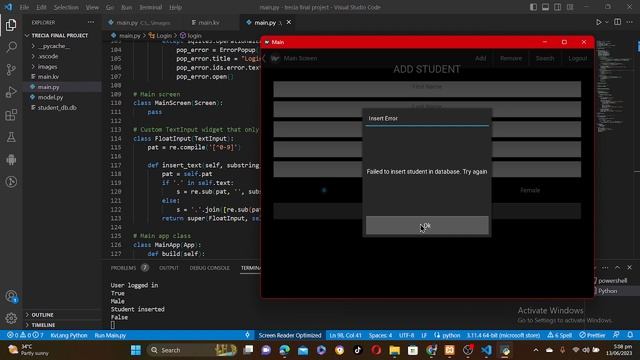Click Run Main.py in the status bar

tap(110, 335)
